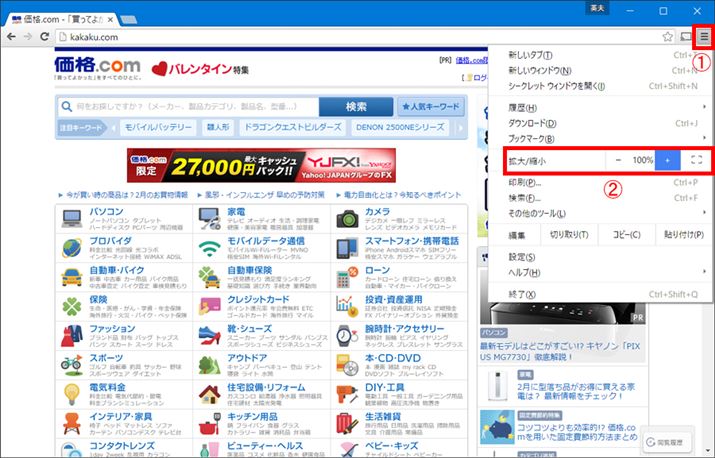Click the モバイルバッテリー keyword link

(158, 127)
